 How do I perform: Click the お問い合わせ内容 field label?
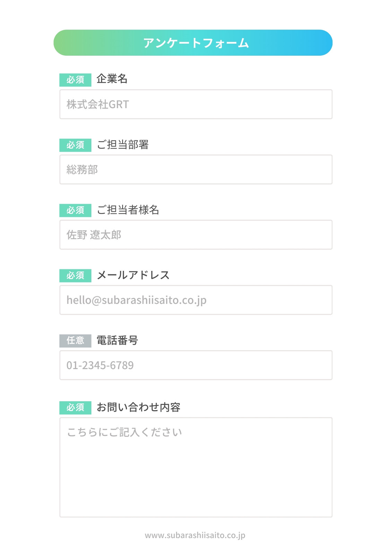click(x=138, y=407)
